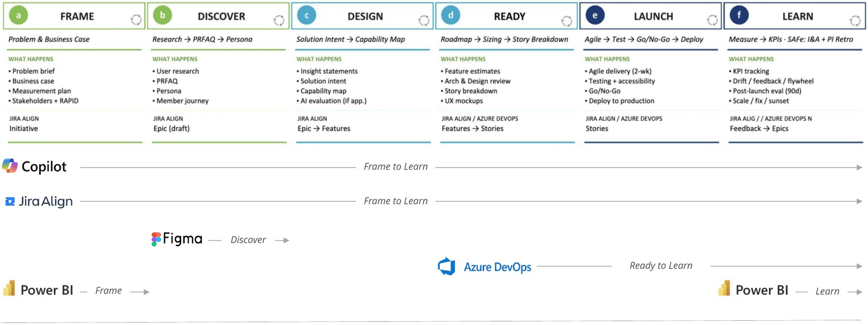Click the 'Capability map' bullet
The image size is (868, 325).
(321, 91)
